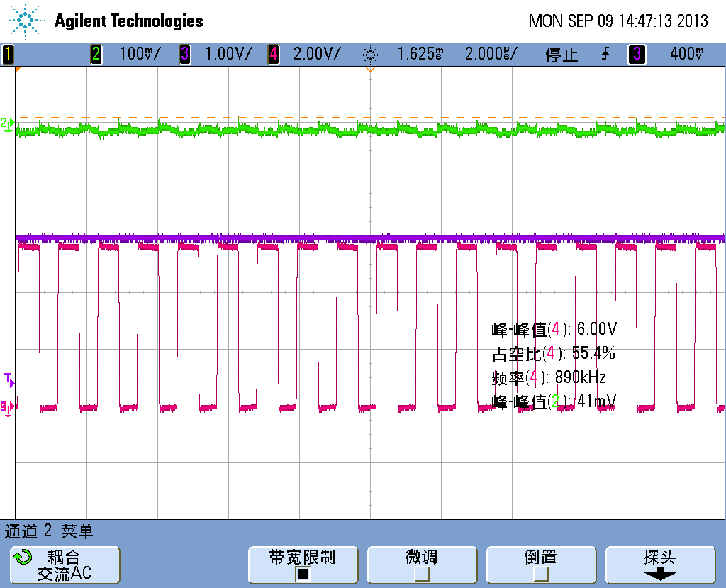Click the 频率(4): 890kHz measurement
726x588 pixels.
[549, 377]
